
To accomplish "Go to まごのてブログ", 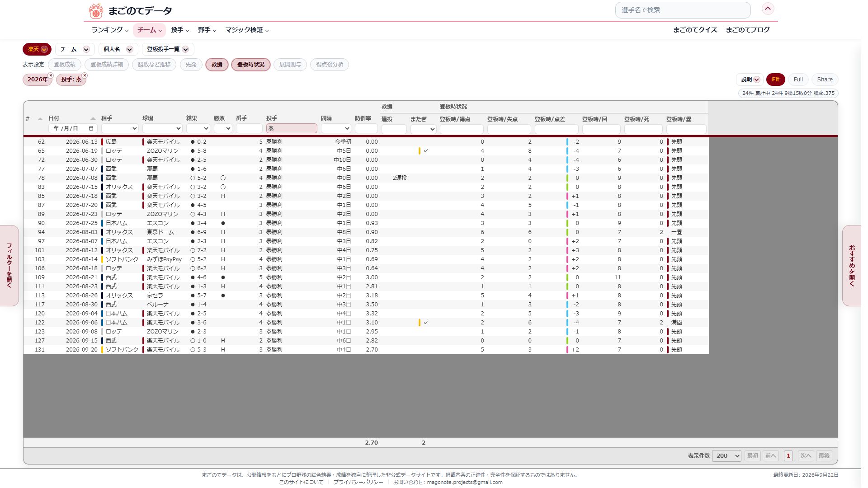I will coord(748,30).
